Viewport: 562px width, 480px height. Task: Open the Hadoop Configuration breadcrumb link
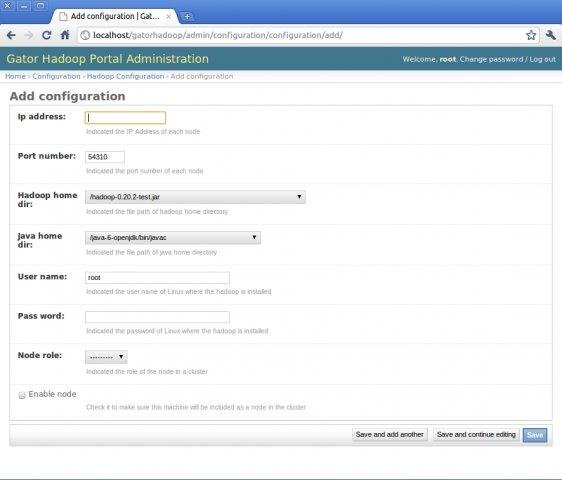pyautogui.click(x=125, y=76)
